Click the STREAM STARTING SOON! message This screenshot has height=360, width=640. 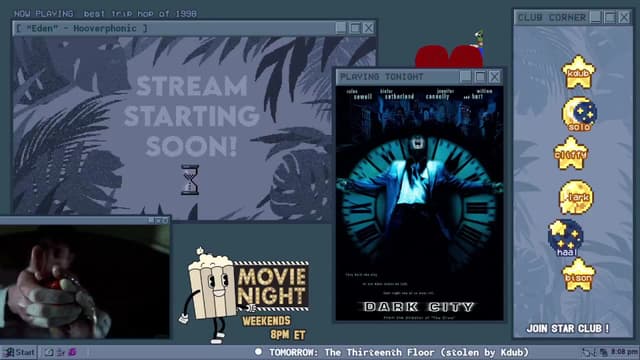(191, 116)
